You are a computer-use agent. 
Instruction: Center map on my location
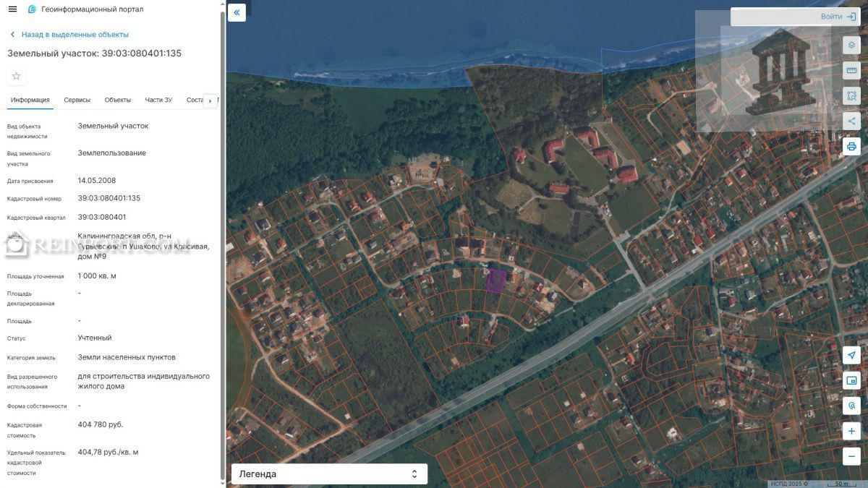851,355
